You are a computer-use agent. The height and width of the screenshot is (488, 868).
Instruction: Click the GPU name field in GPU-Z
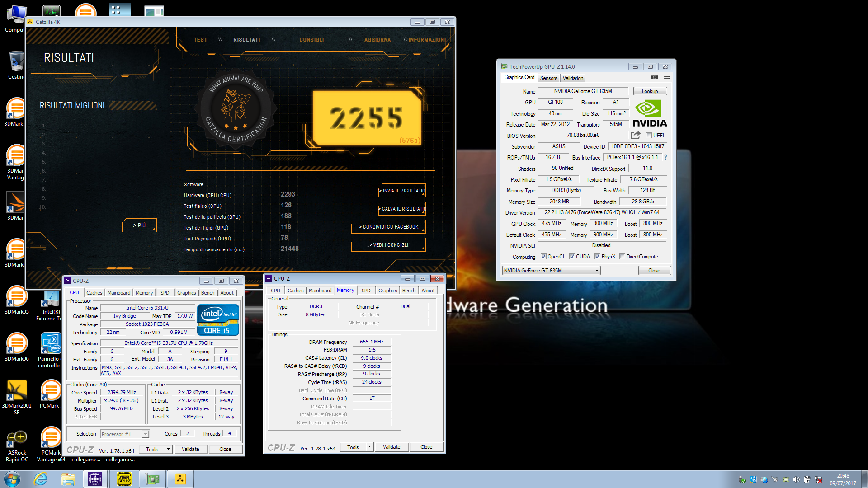[x=583, y=91]
